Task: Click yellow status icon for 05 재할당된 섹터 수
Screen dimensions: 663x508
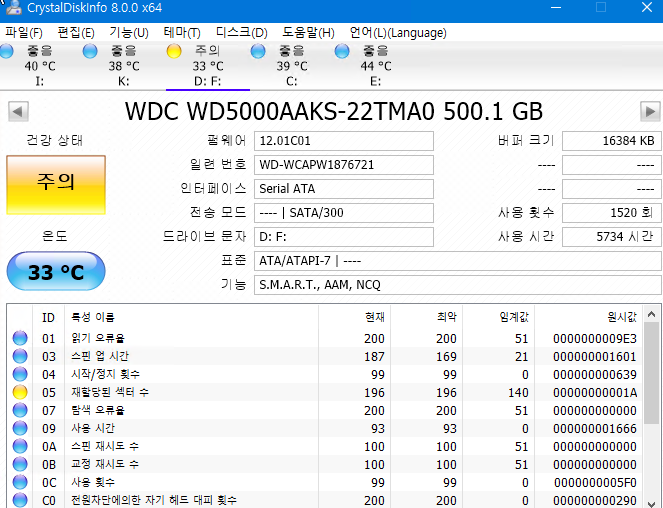Action: point(20,392)
